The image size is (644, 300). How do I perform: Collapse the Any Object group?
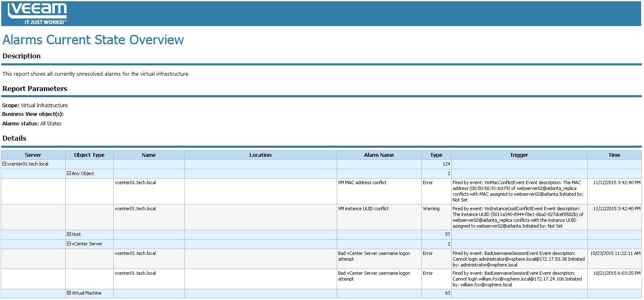coord(69,173)
